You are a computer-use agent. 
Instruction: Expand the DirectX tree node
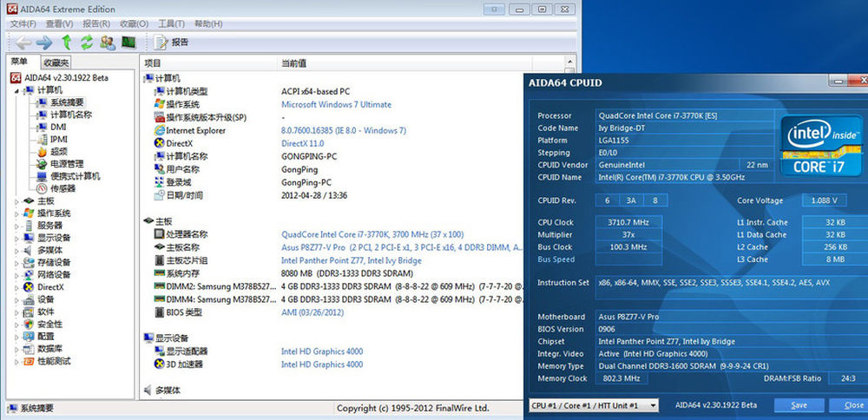[16, 287]
